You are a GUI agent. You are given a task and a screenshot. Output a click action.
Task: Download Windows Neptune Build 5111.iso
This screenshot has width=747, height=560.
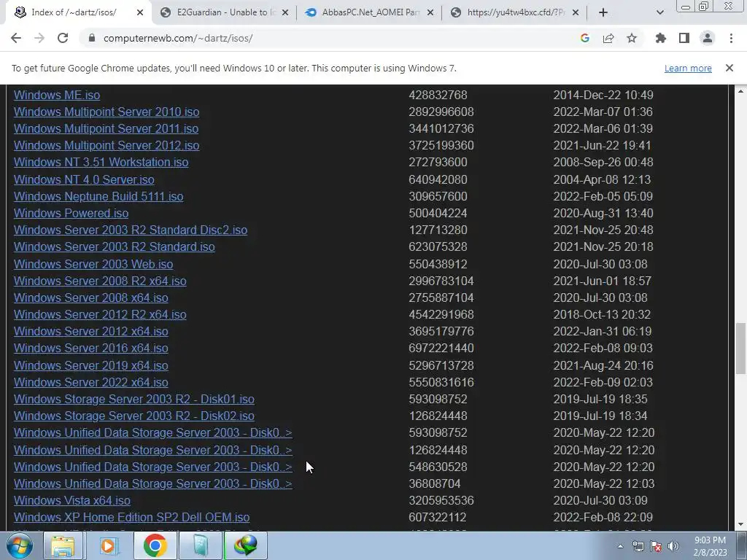click(98, 196)
